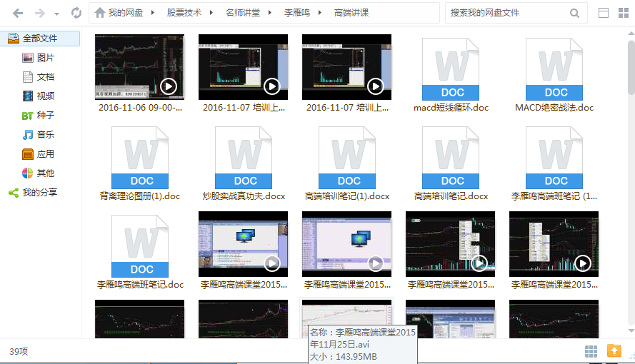Open the 图片 category in sidebar
This screenshot has height=364, width=635.
pos(40,58)
